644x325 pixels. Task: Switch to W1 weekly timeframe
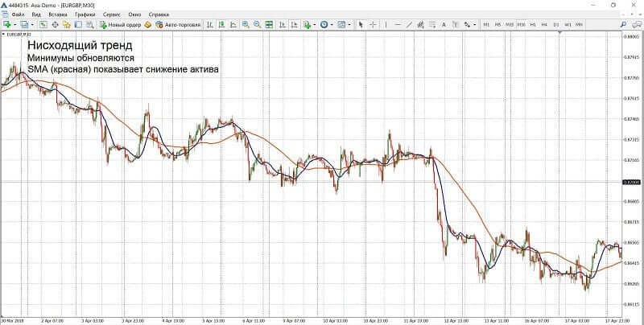568,25
